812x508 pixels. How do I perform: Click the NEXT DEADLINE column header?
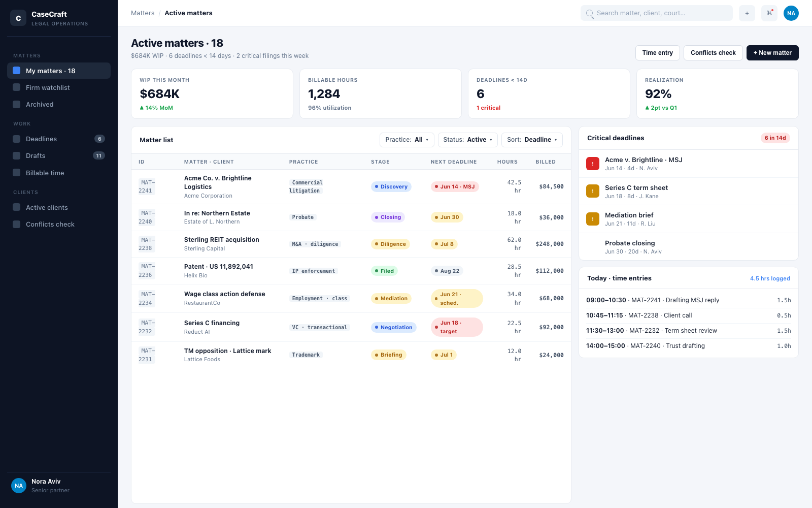click(454, 162)
